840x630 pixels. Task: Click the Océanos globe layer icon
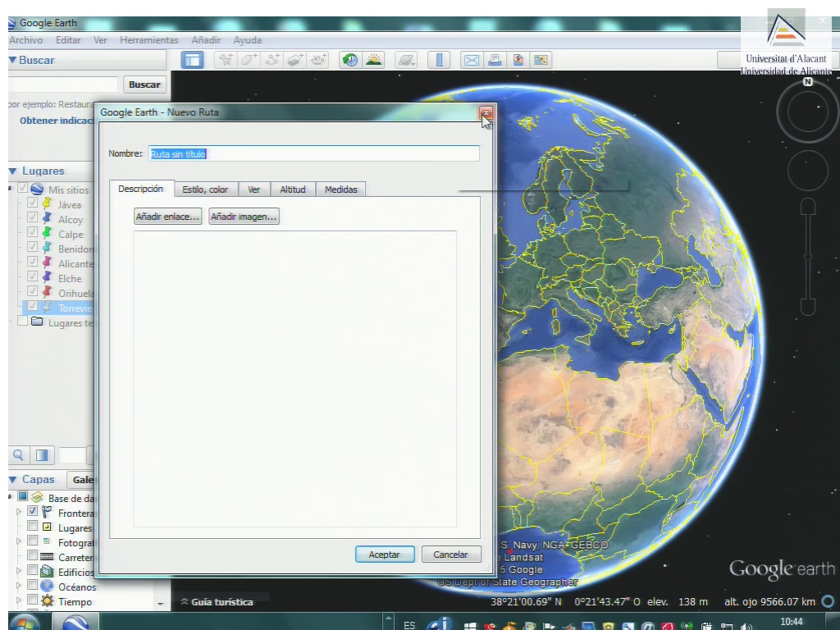click(x=47, y=586)
